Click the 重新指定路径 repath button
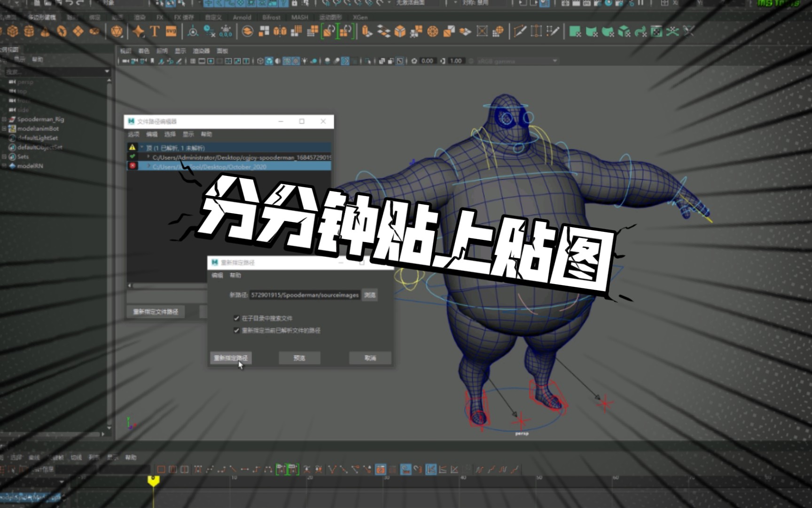 (231, 358)
